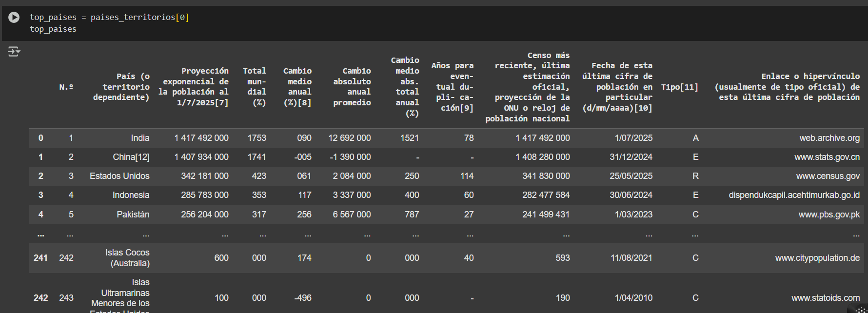The width and height of the screenshot is (868, 313).
Task: Click the '285 783 000' projection cell
Action: 205,195
